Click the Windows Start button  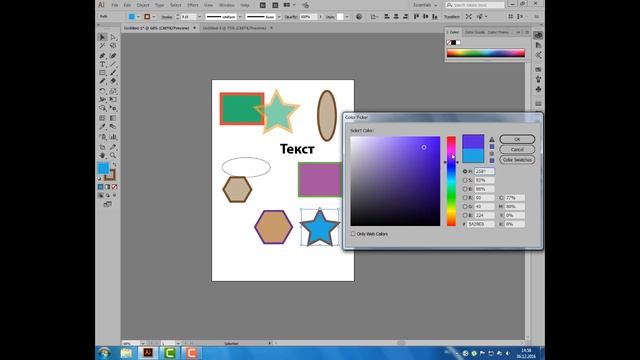[x=104, y=353]
